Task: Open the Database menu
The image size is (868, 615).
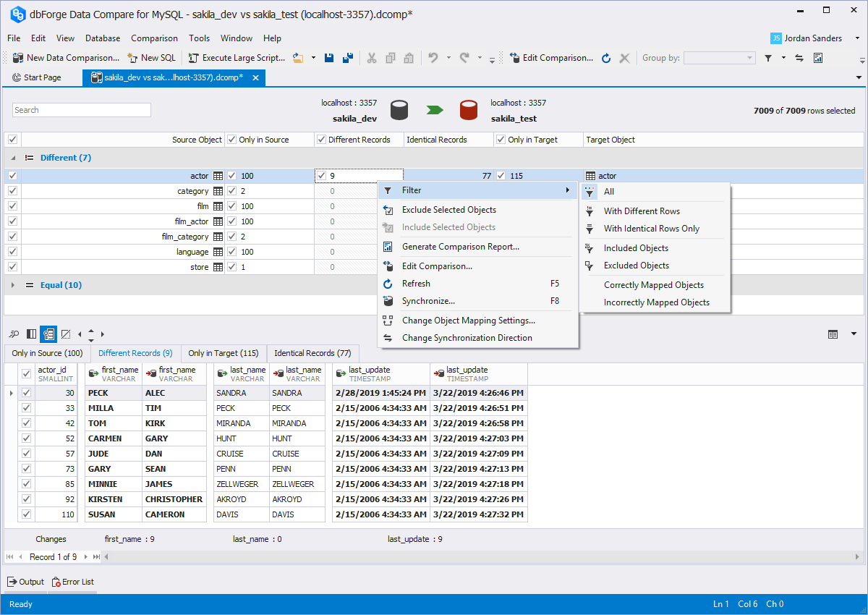Action: click(x=103, y=38)
